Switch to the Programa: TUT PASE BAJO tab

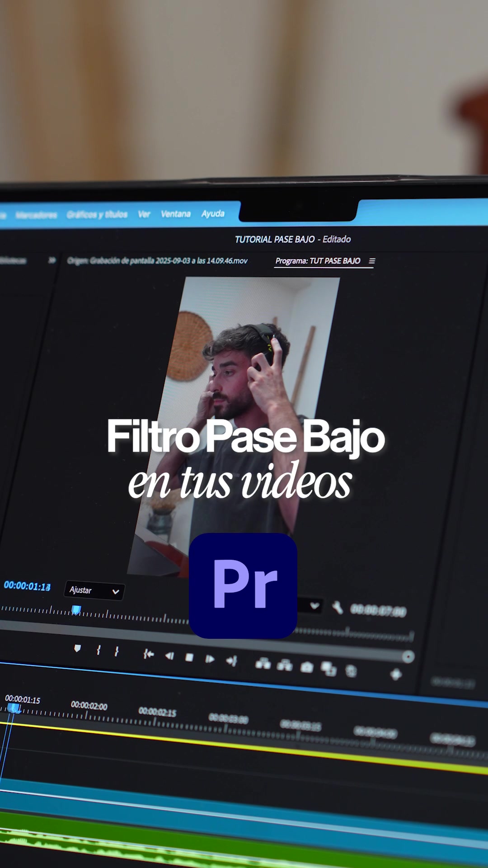[x=318, y=261]
